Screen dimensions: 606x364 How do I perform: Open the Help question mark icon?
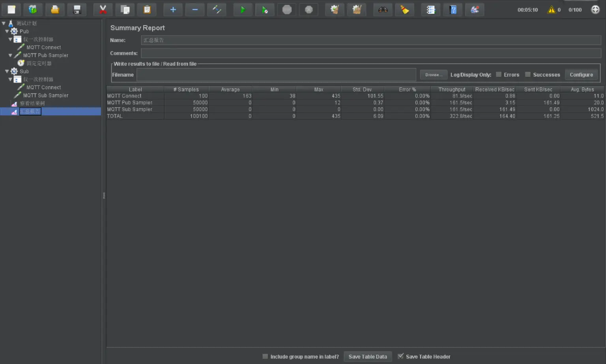[x=453, y=10]
